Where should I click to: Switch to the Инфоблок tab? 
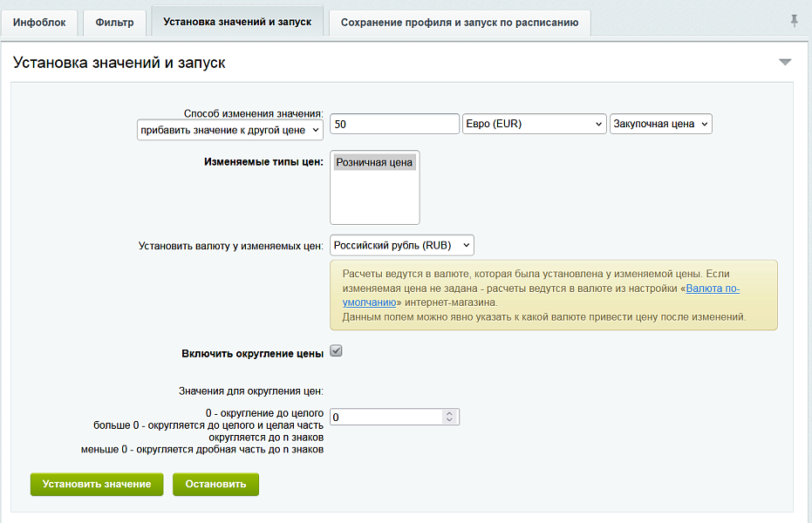tap(39, 24)
